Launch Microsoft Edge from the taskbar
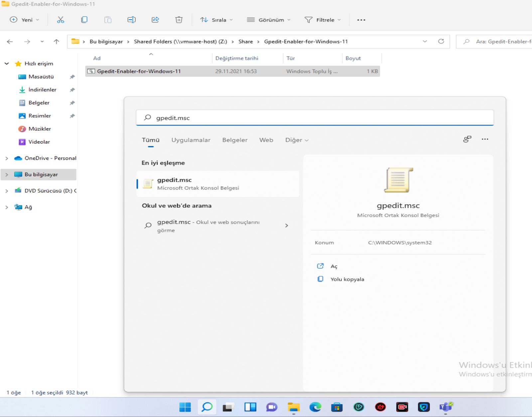This screenshot has width=532, height=417. [315, 407]
